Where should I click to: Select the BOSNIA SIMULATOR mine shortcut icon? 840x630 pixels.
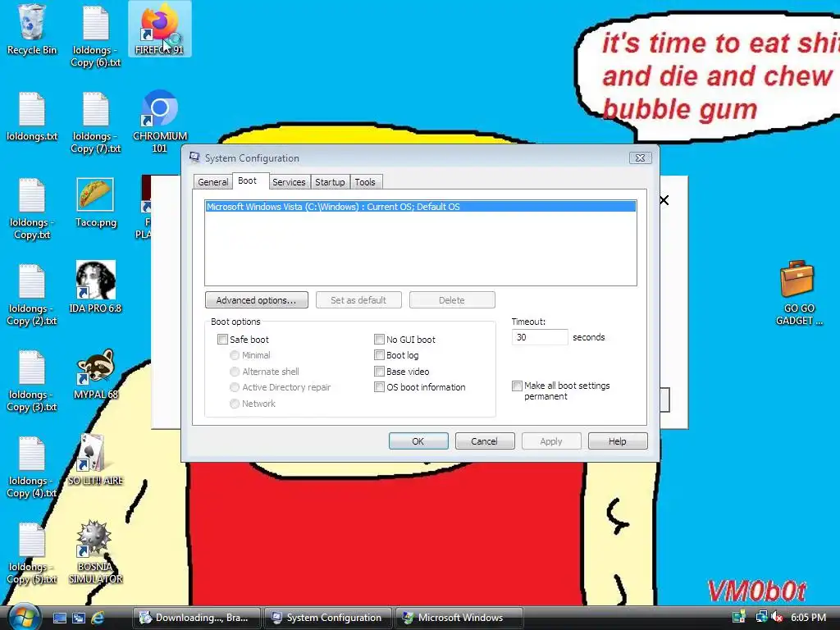coord(95,552)
